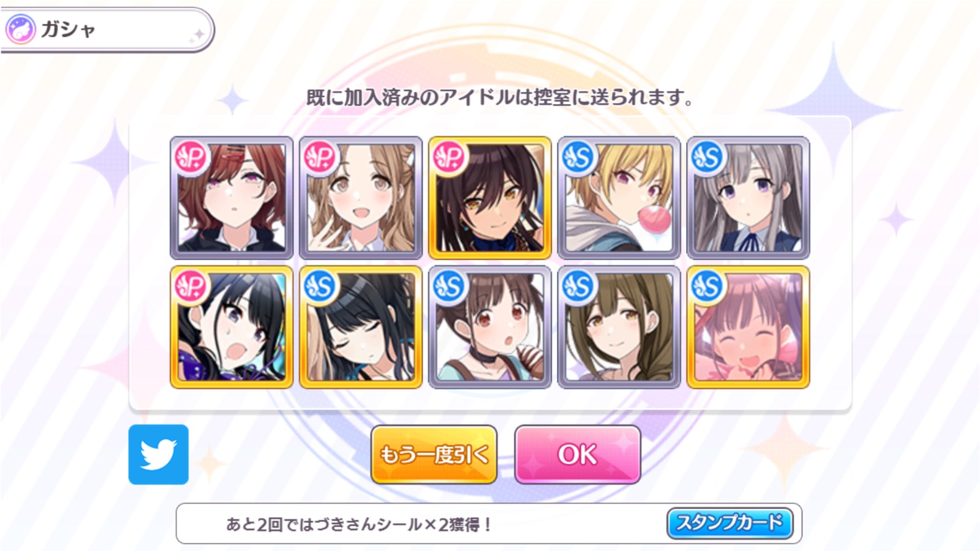Click the S badge on the pink-themed idol card
Image resolution: width=980 pixels, height=551 pixels.
[708, 287]
